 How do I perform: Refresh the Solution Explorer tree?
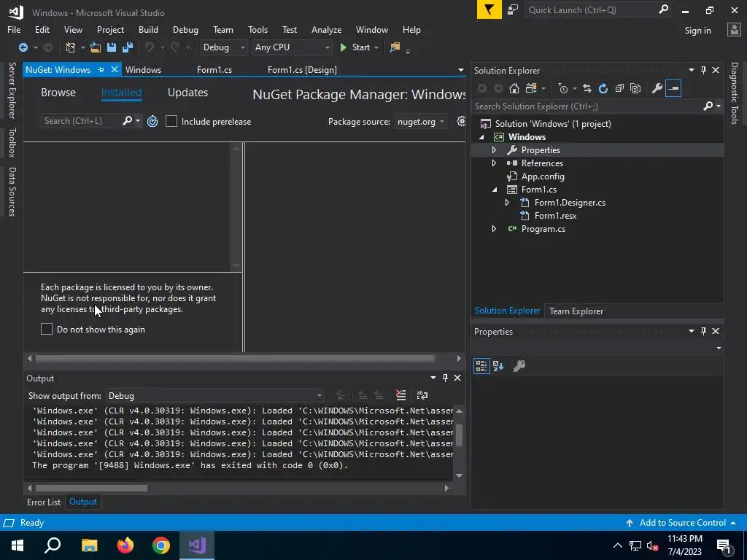tap(603, 88)
